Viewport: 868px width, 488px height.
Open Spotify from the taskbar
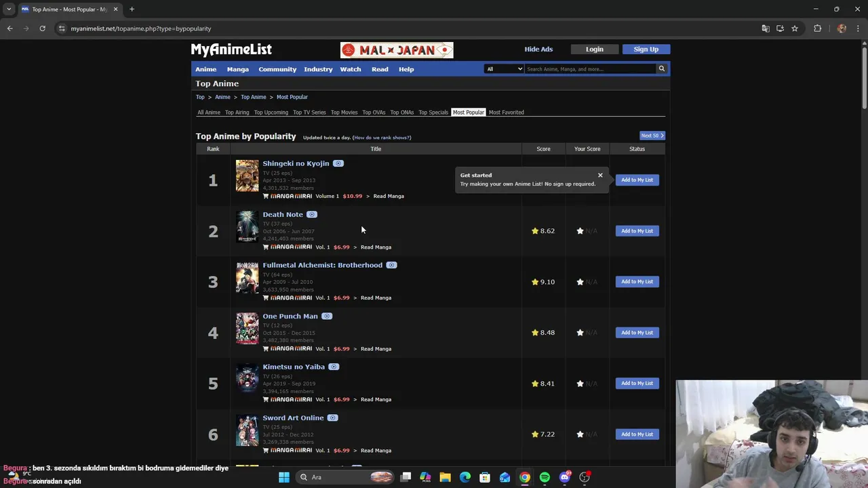545,477
